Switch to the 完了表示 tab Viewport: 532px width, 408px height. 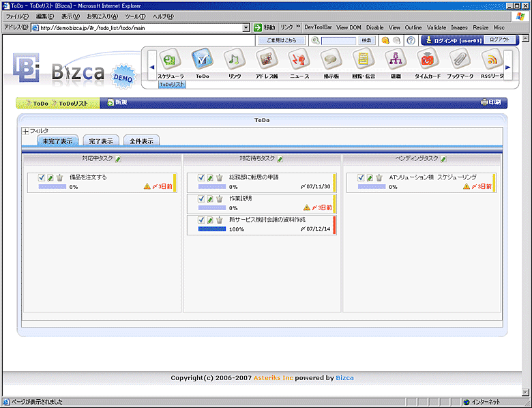pyautogui.click(x=101, y=141)
